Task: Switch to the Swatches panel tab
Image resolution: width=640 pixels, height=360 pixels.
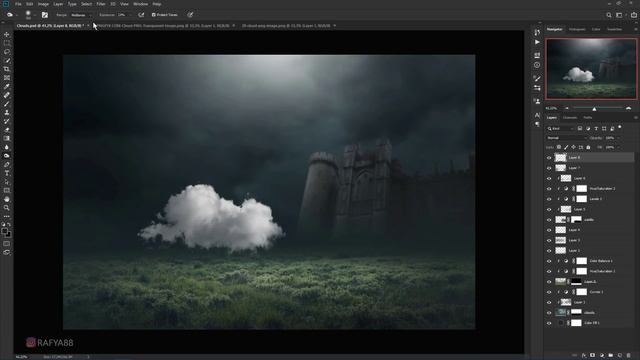Action: (615, 29)
